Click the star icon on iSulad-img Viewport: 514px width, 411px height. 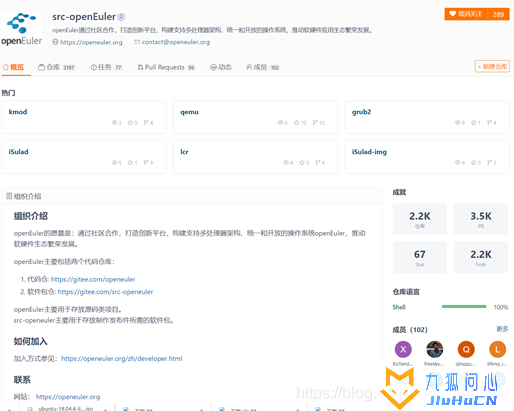pos(473,163)
